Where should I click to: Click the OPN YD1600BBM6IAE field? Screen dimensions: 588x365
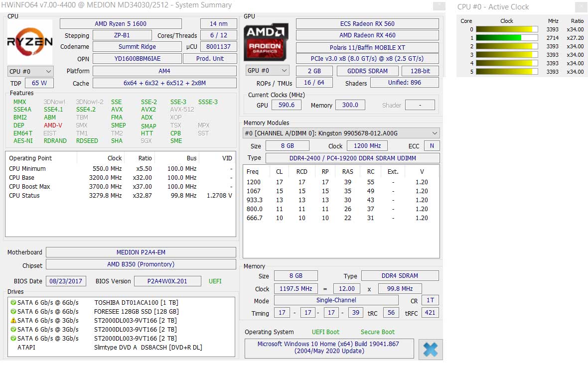(137, 58)
